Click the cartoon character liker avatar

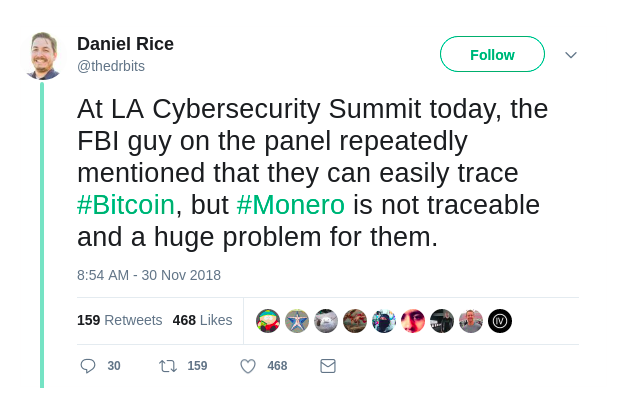coord(268,321)
